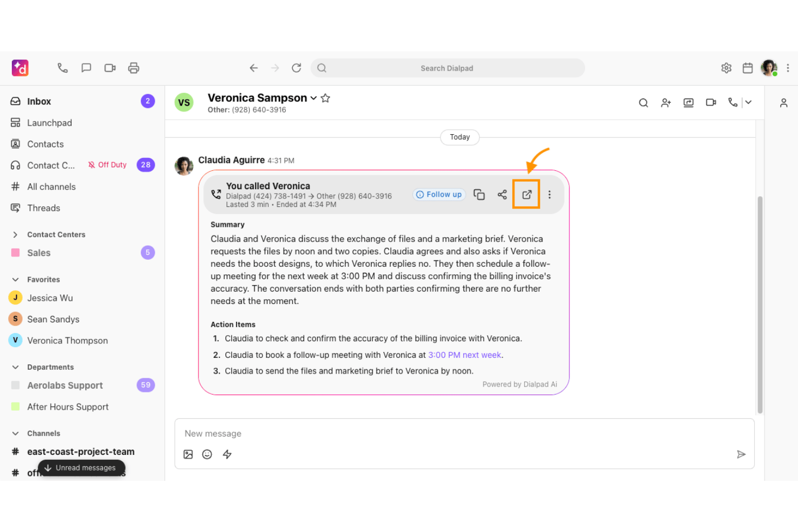
Task: Copy the call summary with the copy icon
Action: pyautogui.click(x=479, y=195)
